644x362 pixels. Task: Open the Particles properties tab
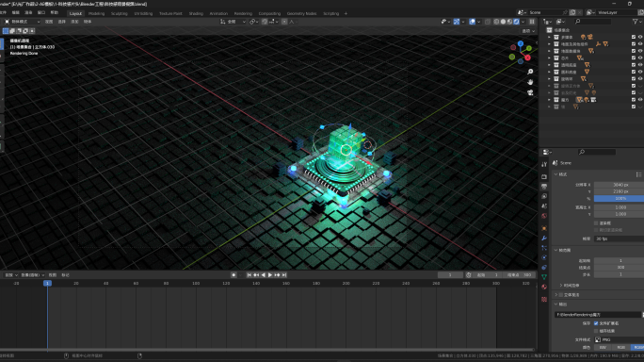tap(544, 248)
